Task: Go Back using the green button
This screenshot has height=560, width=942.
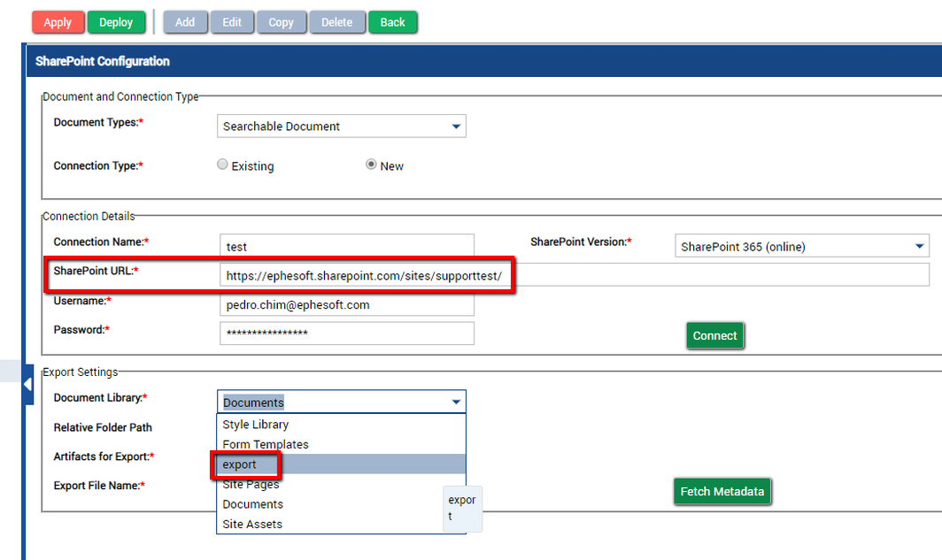Action: 392,22
